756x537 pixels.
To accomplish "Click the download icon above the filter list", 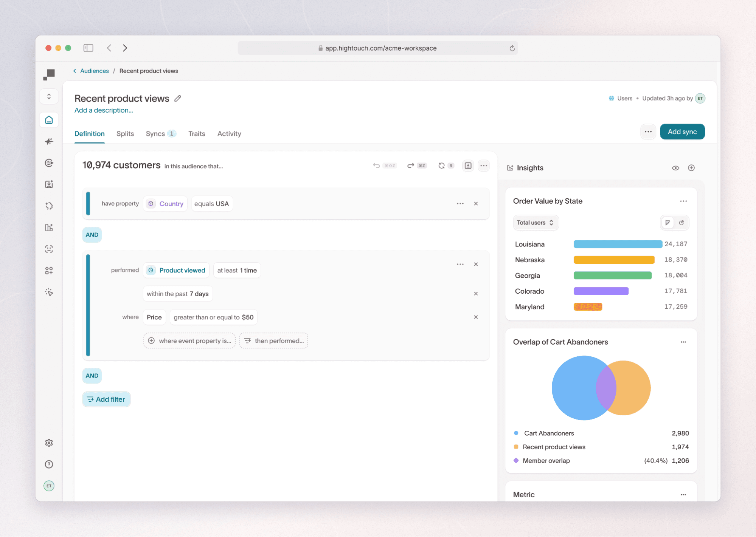I will tap(468, 166).
